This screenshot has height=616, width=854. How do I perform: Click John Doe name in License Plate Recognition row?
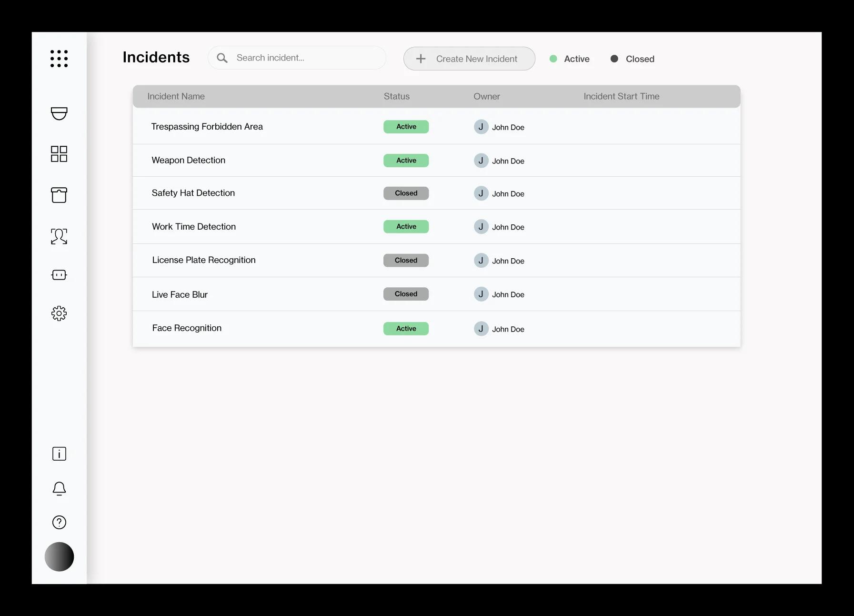click(x=508, y=261)
